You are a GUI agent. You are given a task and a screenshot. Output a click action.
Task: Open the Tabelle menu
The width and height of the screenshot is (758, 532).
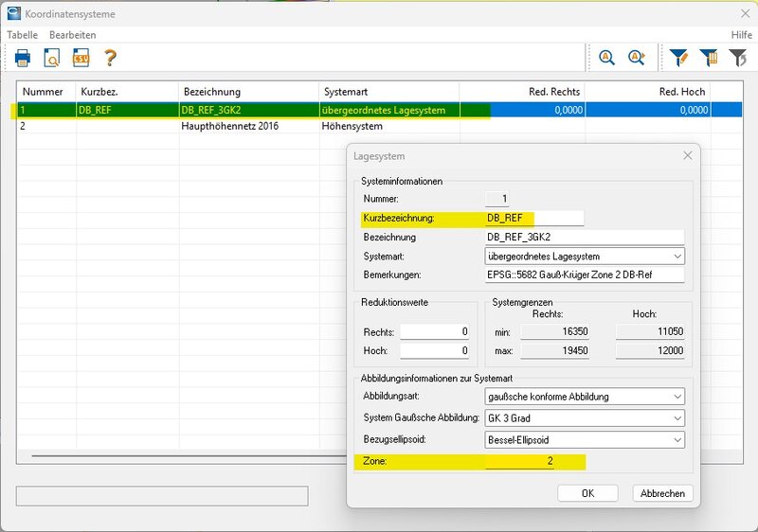(22, 35)
